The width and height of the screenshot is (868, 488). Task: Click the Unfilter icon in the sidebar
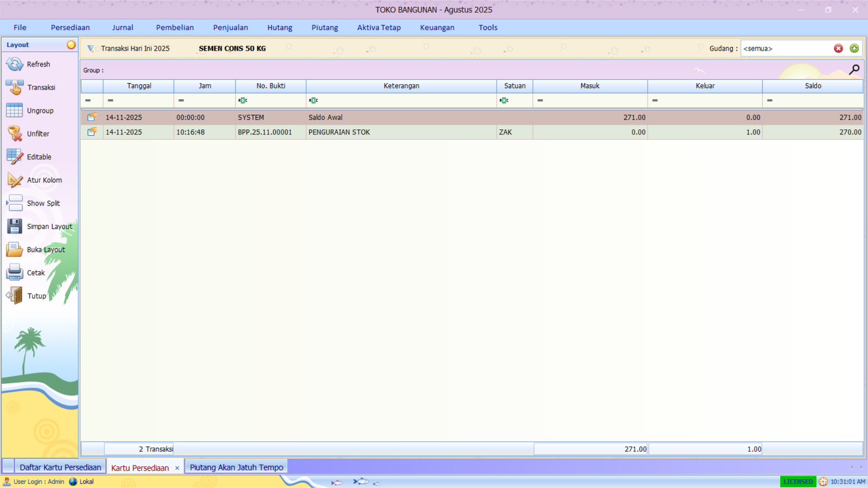coord(14,133)
